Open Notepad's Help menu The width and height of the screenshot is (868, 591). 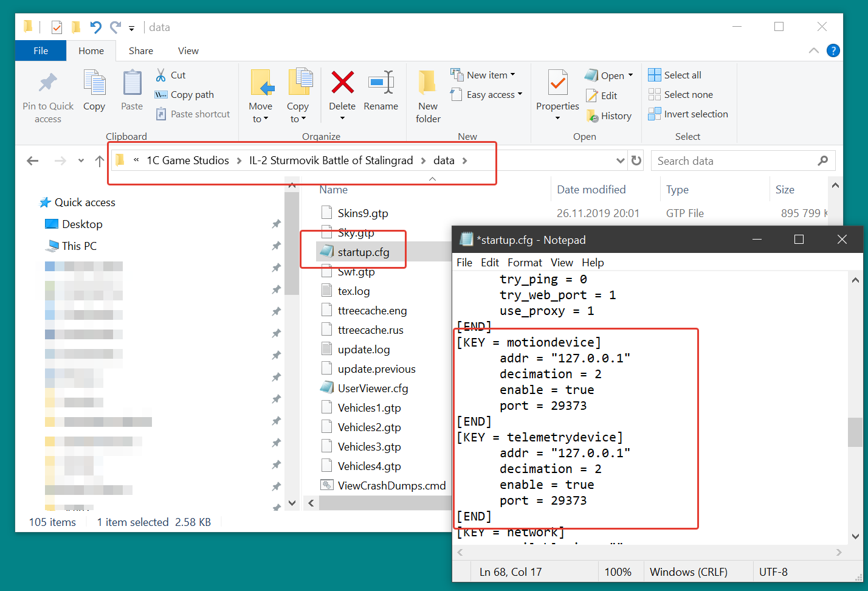(x=593, y=263)
